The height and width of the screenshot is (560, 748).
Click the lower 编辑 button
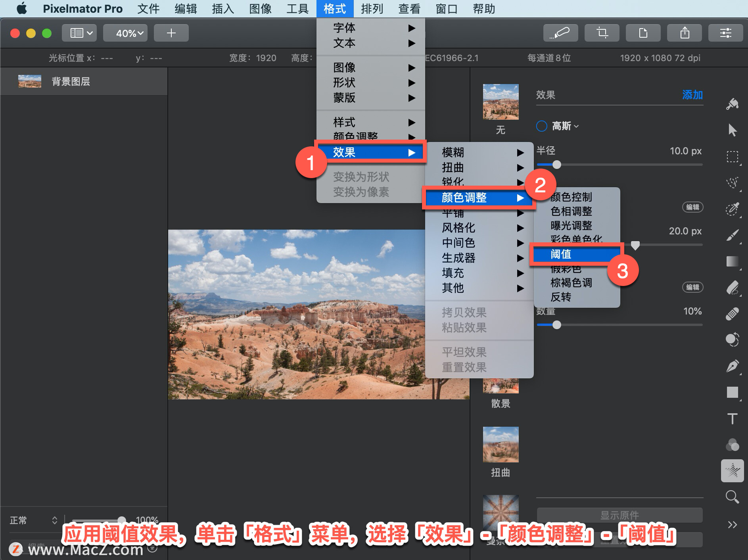point(692,287)
